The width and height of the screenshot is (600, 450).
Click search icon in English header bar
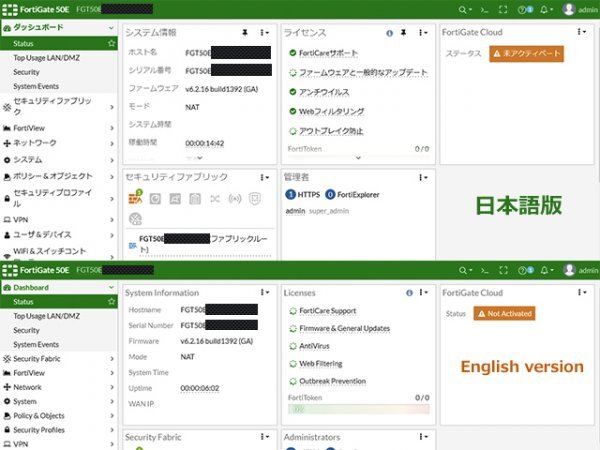(465, 271)
